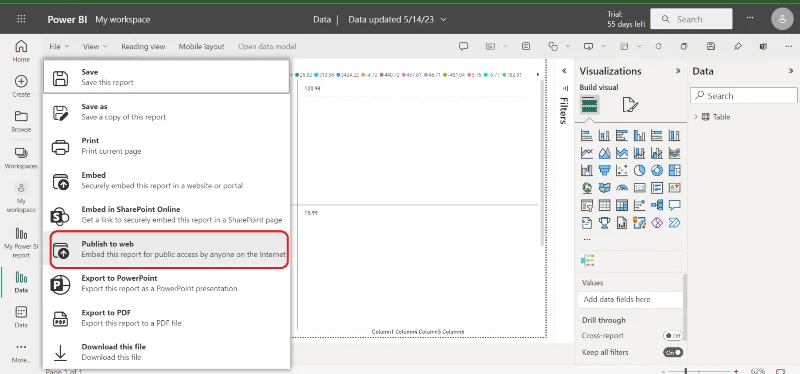
Task: Select the pie chart visualization
Action: pyautogui.click(x=639, y=170)
